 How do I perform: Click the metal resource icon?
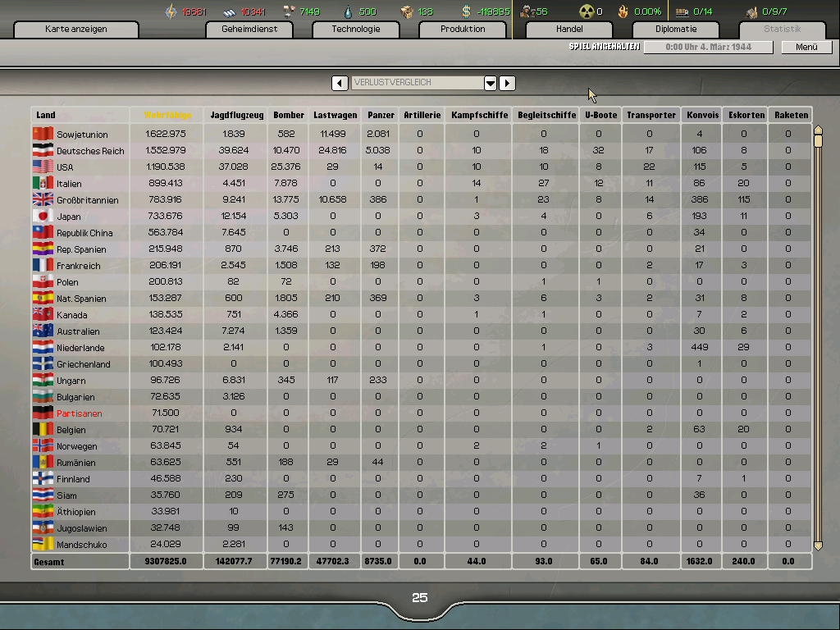230,11
